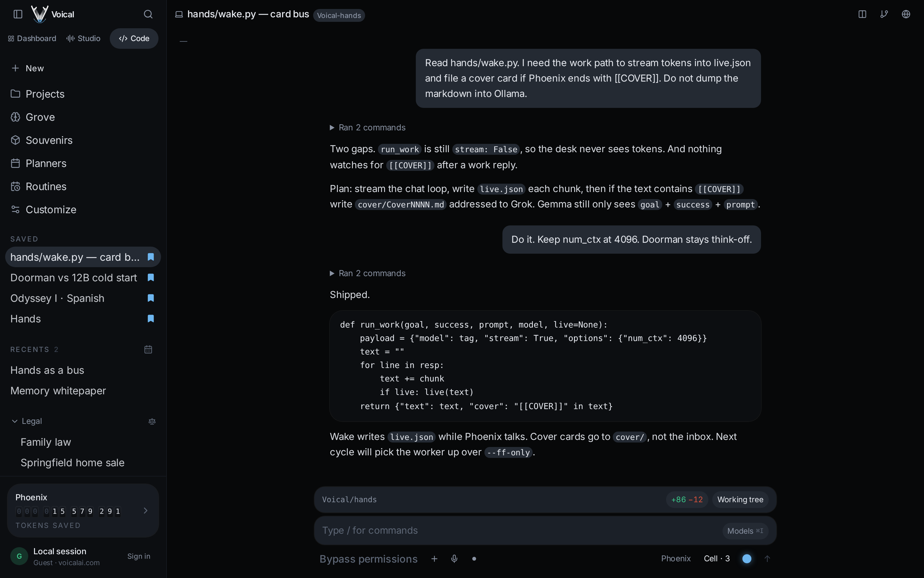Add attachment with the plus icon
The image size is (924, 578).
tap(434, 559)
